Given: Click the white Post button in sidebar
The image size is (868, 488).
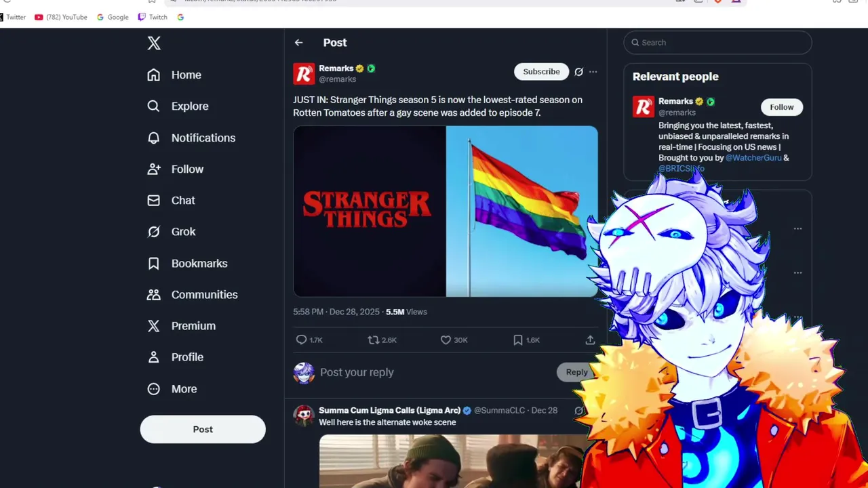Looking at the screenshot, I should pos(203,429).
